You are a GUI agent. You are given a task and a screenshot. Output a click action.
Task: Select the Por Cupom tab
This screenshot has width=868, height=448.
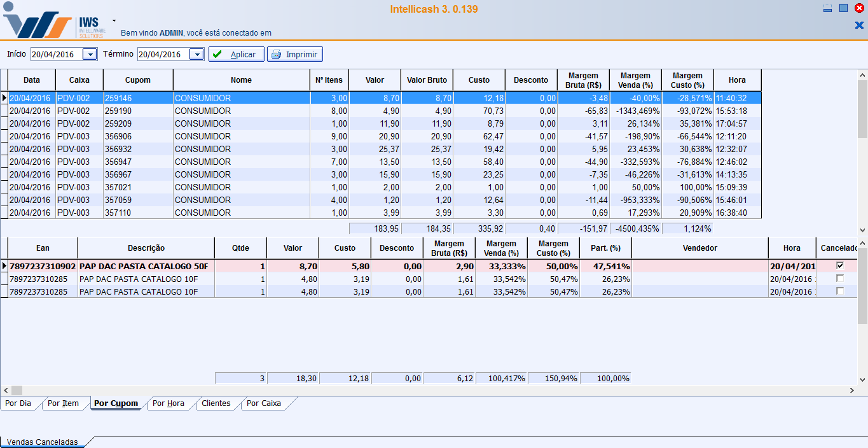(116, 403)
